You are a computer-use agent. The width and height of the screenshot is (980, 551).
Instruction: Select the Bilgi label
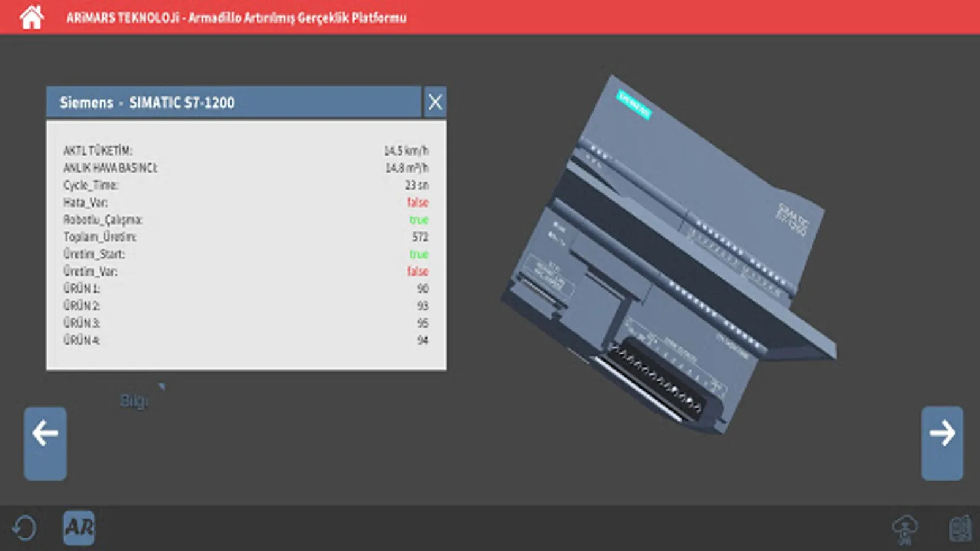134,401
